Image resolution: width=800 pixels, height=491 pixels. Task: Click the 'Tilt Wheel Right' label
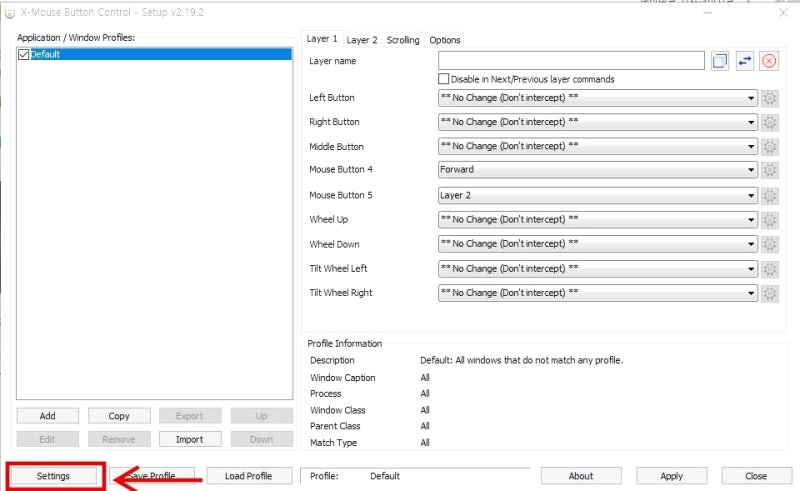pos(341,293)
